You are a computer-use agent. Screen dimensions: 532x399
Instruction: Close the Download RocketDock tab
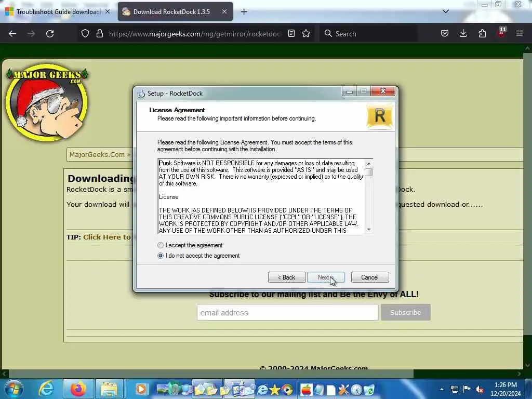224,11
